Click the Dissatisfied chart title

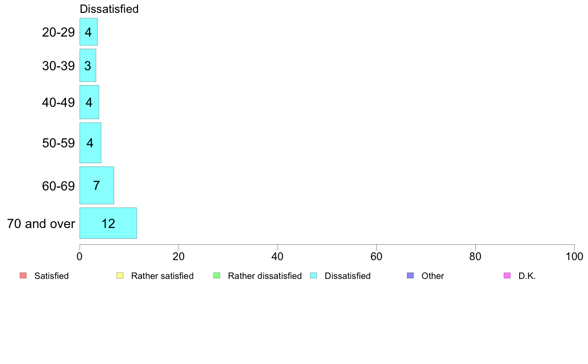[x=109, y=9]
